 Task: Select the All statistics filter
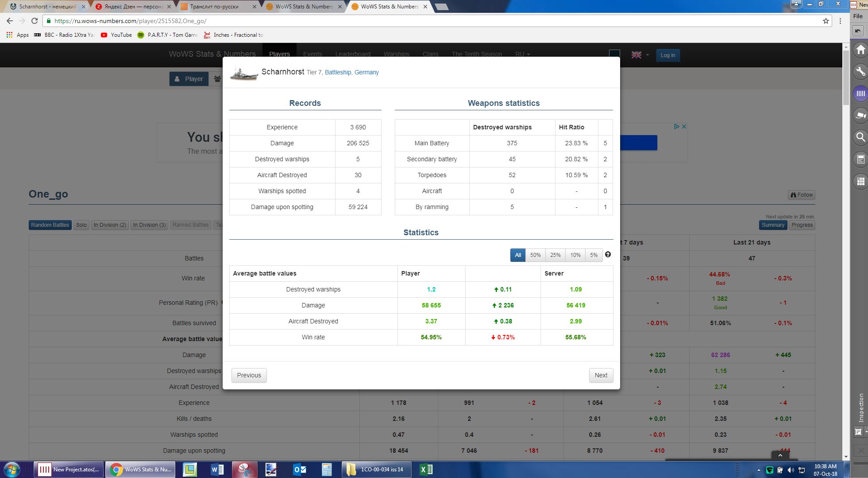[517, 255]
